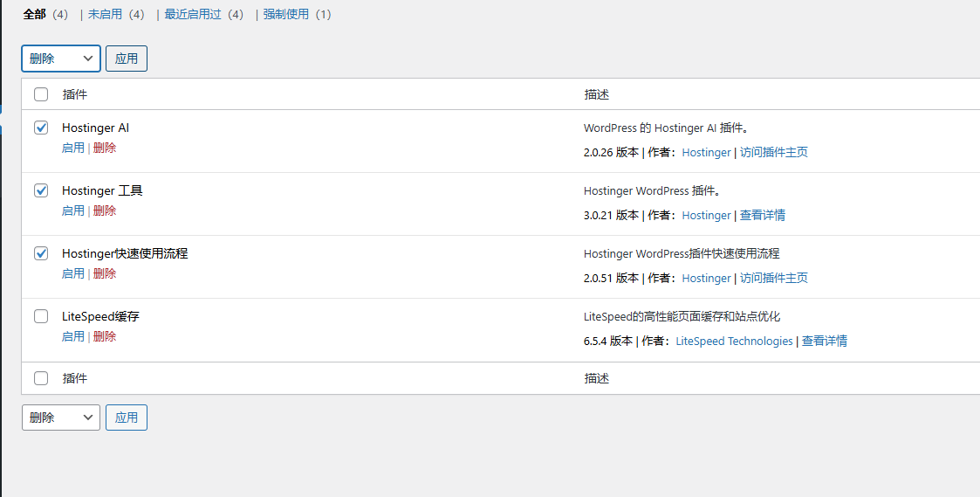Click description 'Hostinger WordPress插件快速使用流程'
The height and width of the screenshot is (497, 980).
682,253
